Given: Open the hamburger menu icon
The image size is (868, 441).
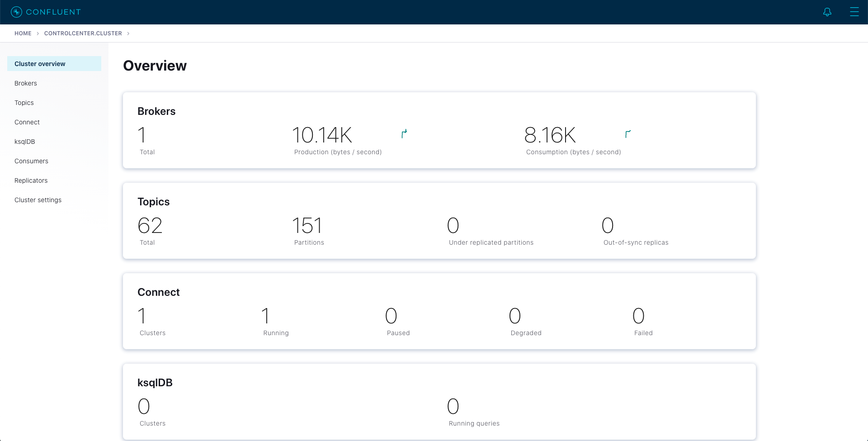Looking at the screenshot, I should (x=854, y=12).
